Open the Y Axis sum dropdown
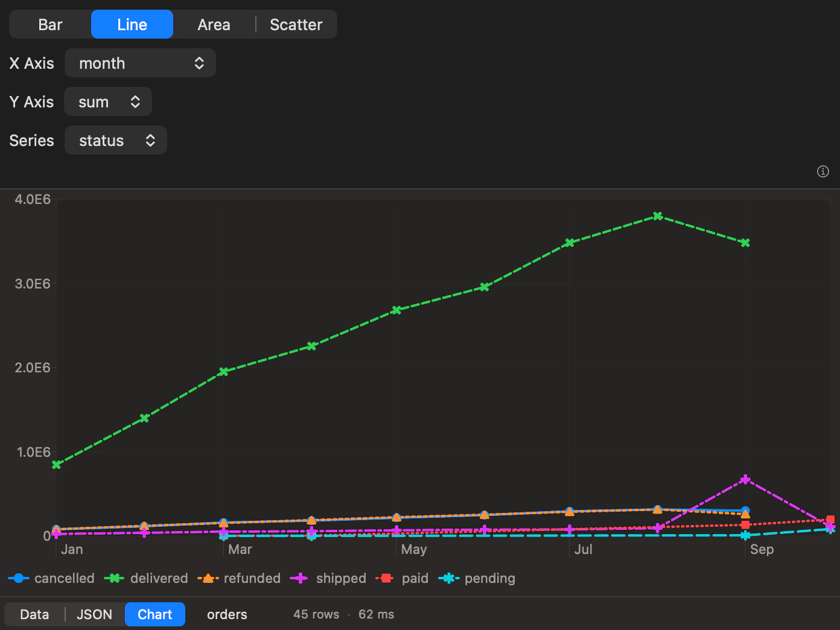 coord(108,101)
